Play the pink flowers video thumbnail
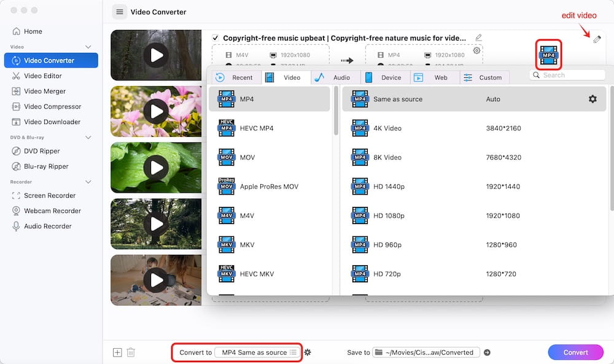Viewport: 614px width, 364px height. [156, 112]
